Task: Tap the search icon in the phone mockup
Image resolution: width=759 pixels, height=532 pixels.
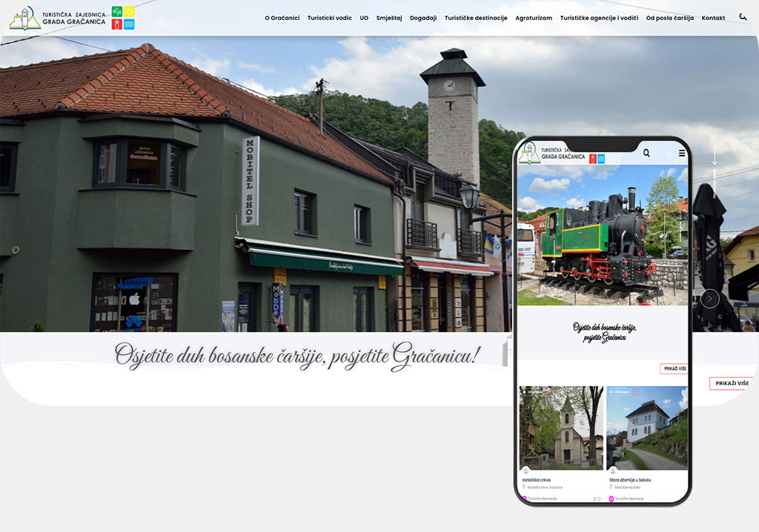Action: 646,153
